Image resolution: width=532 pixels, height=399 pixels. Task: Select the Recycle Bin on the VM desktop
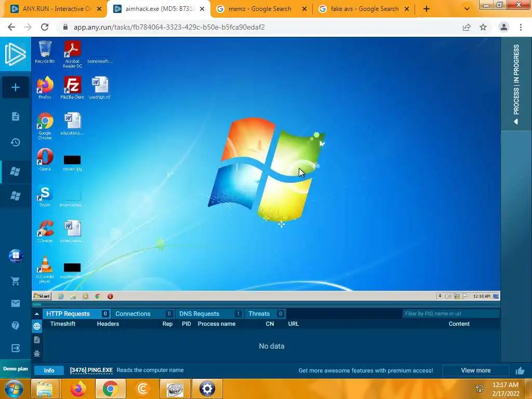coord(45,52)
